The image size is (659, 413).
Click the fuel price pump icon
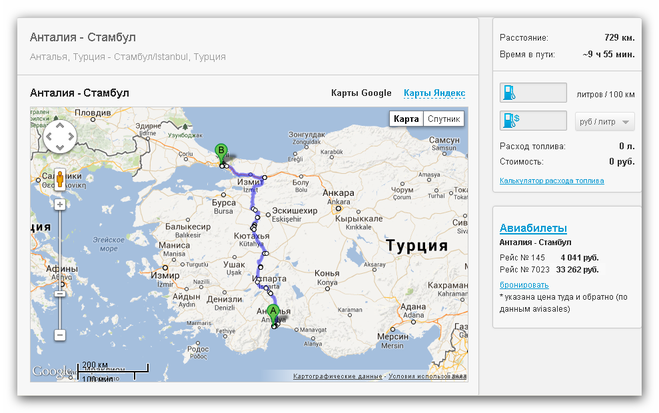tap(511, 120)
